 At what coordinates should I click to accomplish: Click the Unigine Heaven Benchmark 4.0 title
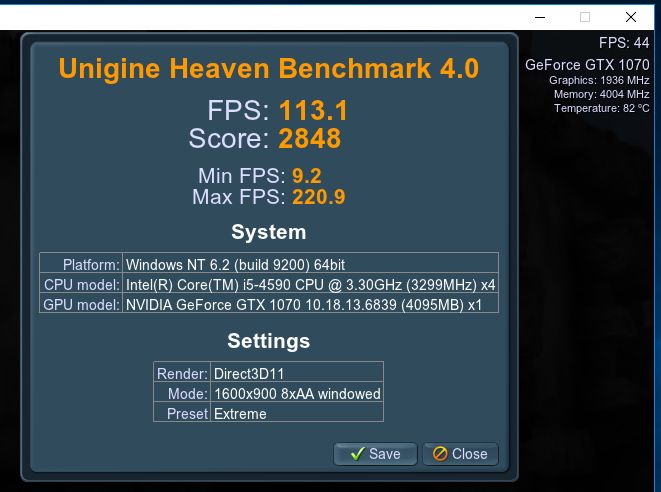point(269,68)
